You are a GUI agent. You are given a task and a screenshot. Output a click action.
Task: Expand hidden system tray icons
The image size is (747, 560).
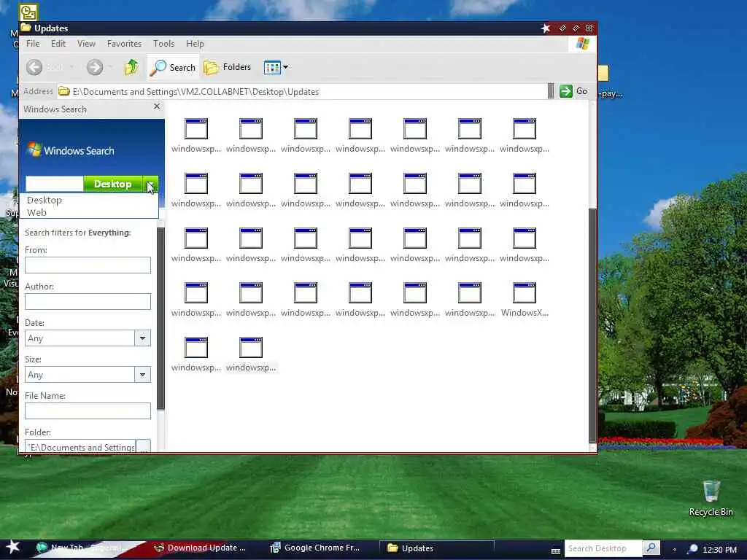pyautogui.click(x=675, y=550)
